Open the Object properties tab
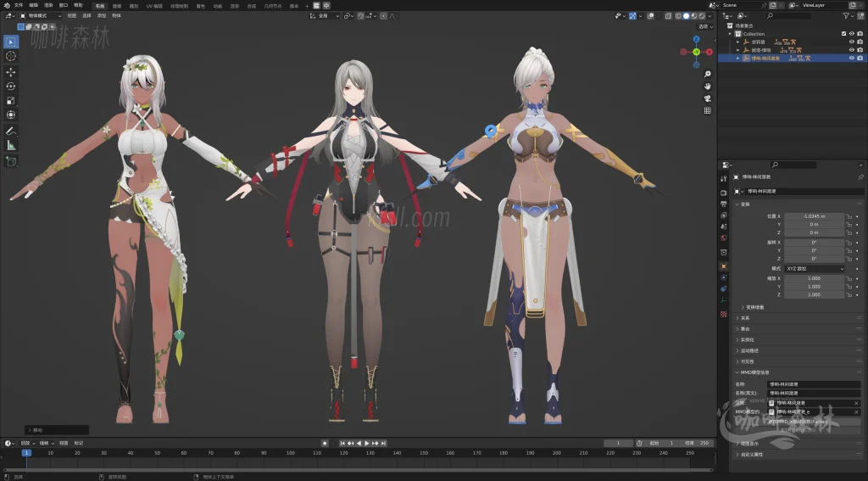This screenshot has width=868, height=481. (724, 266)
